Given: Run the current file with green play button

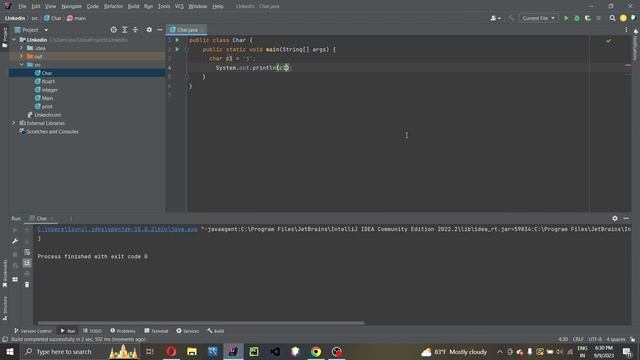Looking at the screenshot, I should click(566, 18).
